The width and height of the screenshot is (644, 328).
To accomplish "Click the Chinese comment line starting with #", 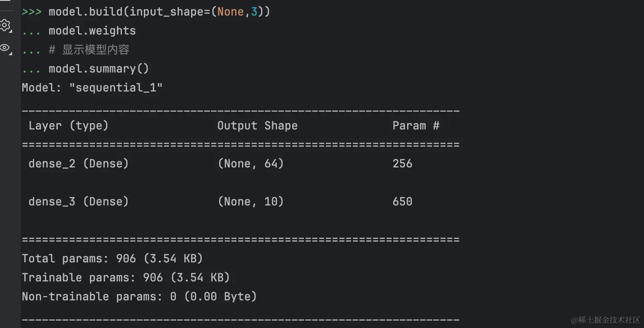I will click(x=89, y=50).
